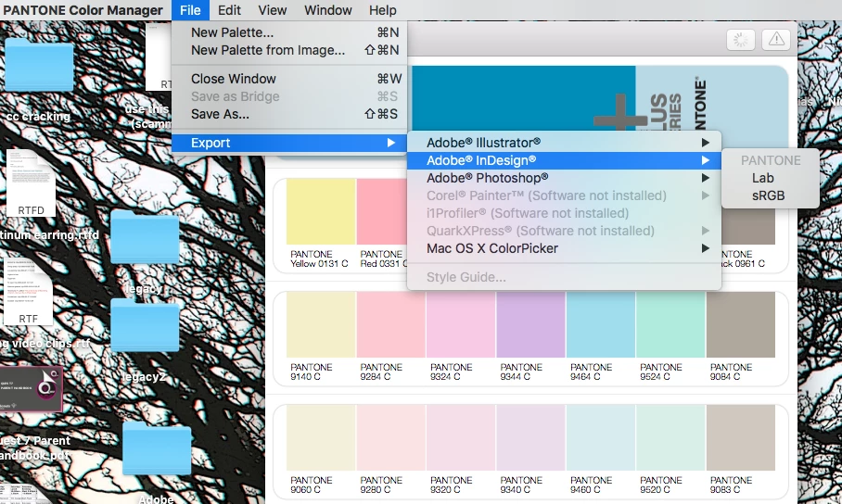Select Save As... menu item
Screen dimensions: 842x504
[x=289, y=114]
